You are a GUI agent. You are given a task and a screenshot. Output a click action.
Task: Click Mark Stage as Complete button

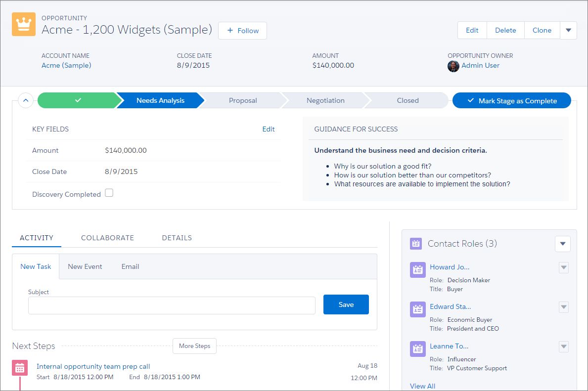pyautogui.click(x=512, y=101)
